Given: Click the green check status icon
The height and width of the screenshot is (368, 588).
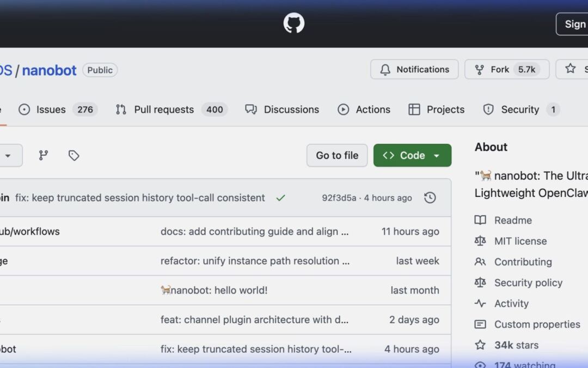Looking at the screenshot, I should [280, 198].
